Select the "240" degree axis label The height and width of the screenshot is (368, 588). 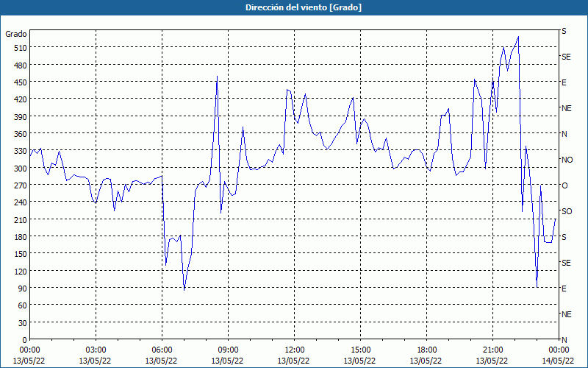click(x=21, y=202)
